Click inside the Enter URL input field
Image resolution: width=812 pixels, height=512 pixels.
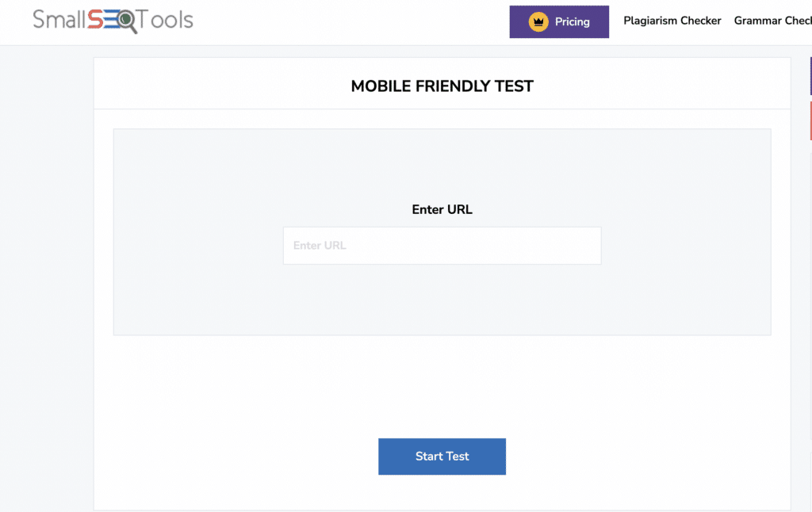pos(442,246)
